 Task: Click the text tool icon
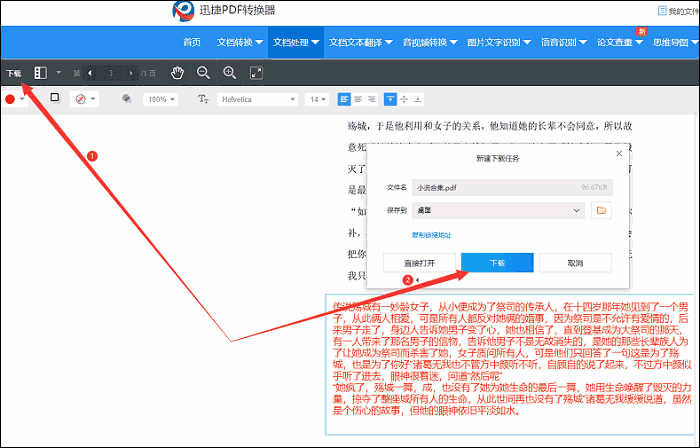(203, 99)
